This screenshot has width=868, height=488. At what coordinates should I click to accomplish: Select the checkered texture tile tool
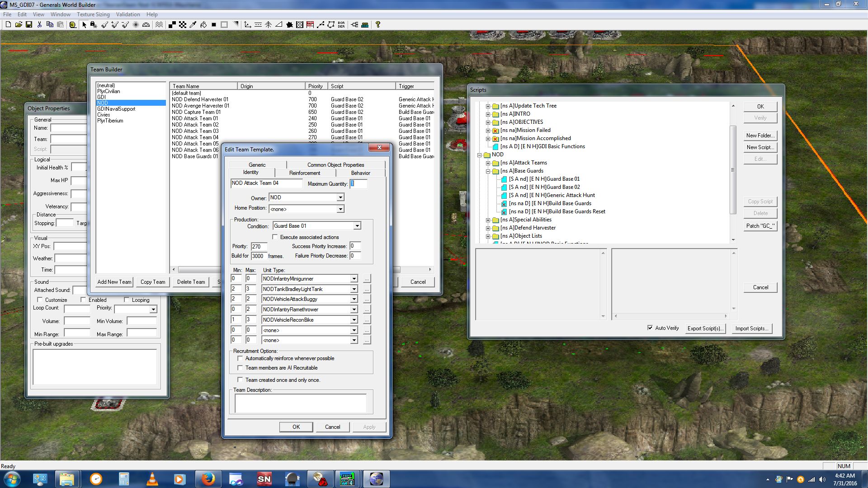tap(183, 24)
